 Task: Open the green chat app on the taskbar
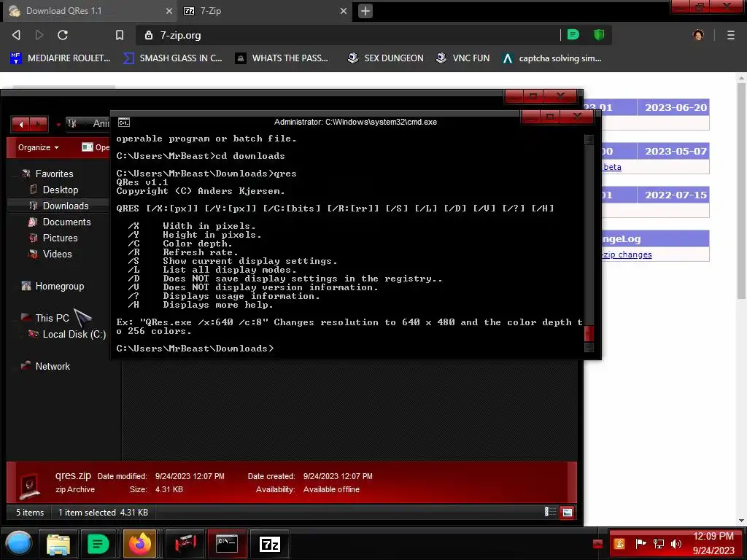coord(98,544)
